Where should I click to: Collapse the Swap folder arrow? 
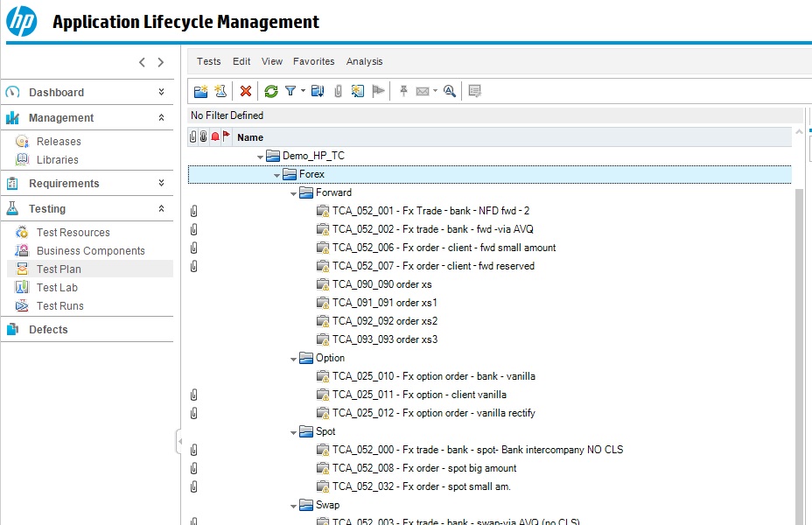[x=293, y=506]
